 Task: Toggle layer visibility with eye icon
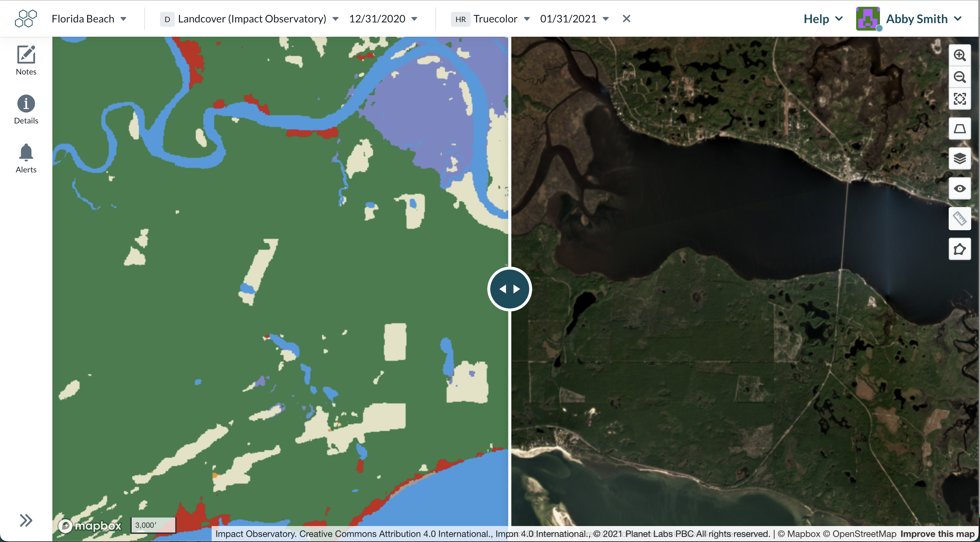[x=960, y=188]
